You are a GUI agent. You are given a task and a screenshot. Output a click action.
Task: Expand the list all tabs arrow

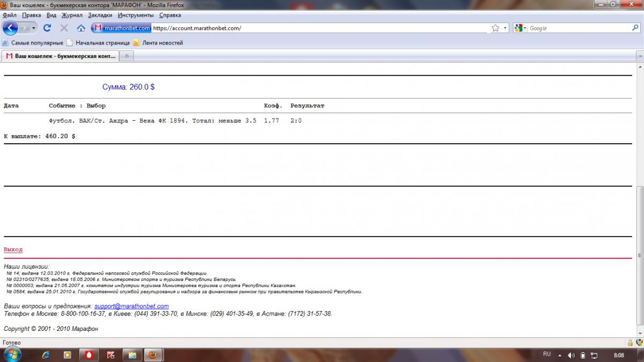tap(639, 56)
